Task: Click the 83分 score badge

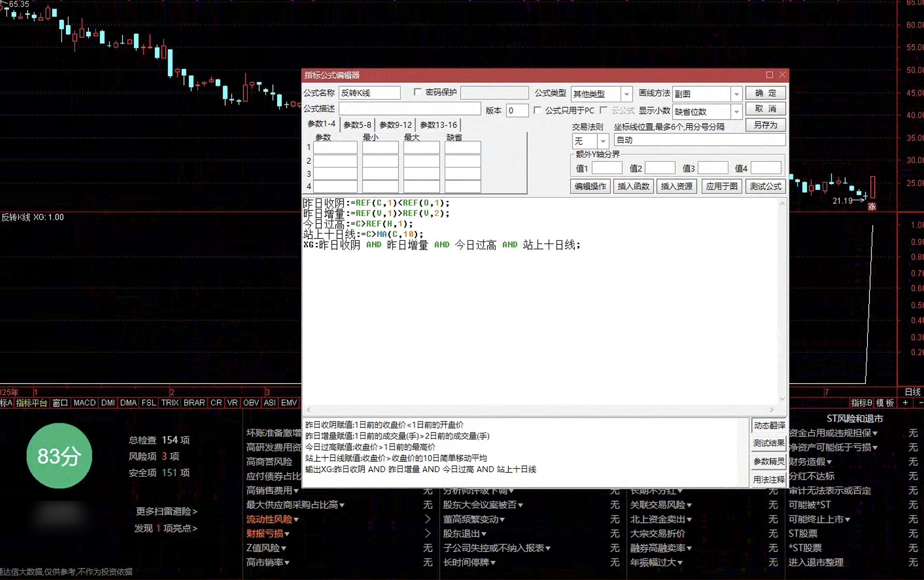Action: [59, 456]
